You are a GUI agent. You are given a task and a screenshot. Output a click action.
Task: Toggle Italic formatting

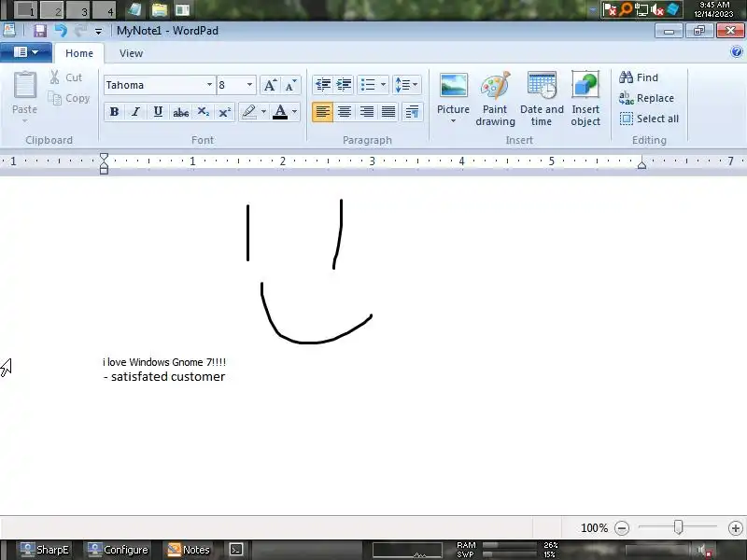[x=135, y=112]
